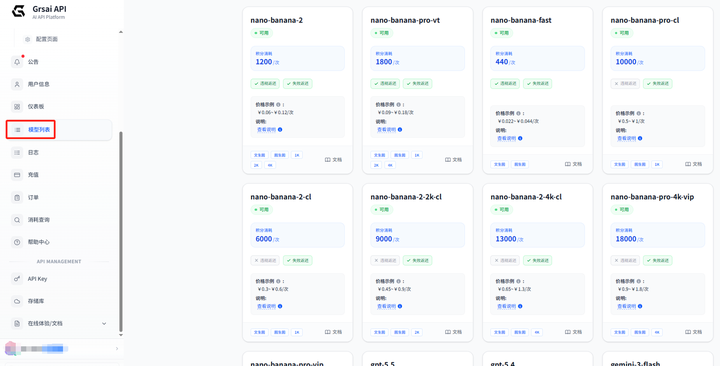
Task: Click the 充值 card icon
Action: [17, 175]
